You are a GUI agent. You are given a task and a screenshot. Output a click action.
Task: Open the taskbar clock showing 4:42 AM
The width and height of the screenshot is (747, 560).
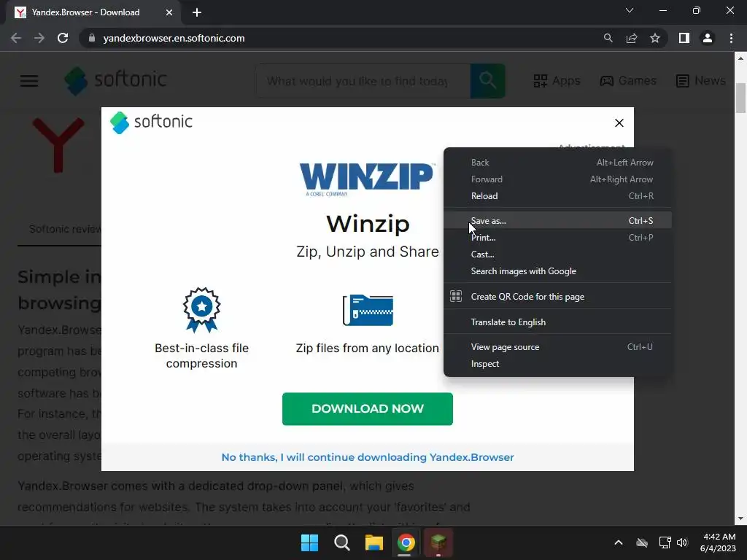[718, 542]
